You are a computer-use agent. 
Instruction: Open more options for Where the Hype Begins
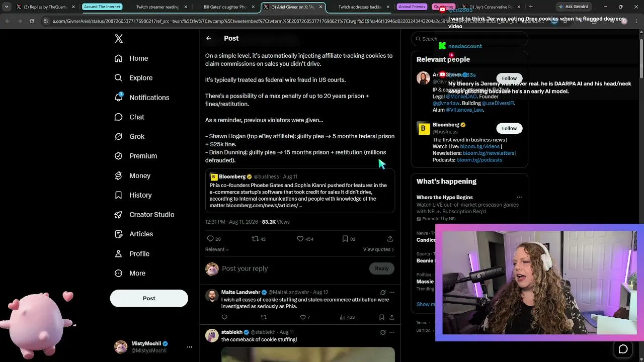click(519, 197)
